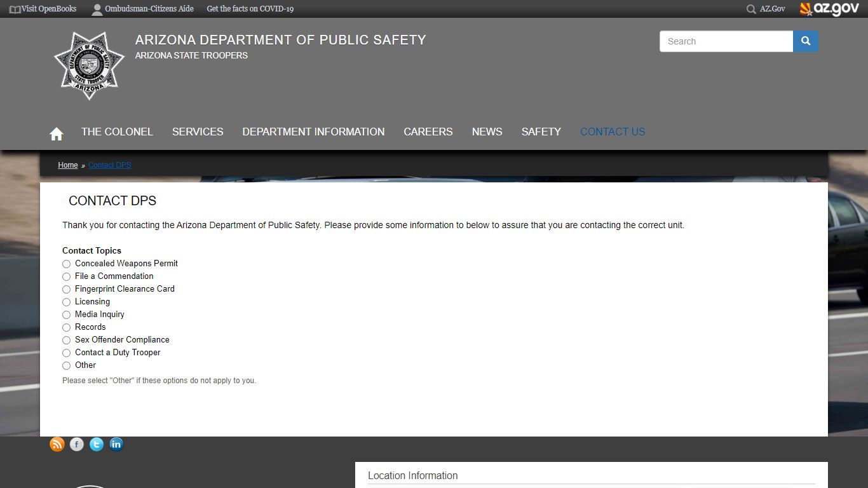Click the Contact Topics label
Image resolution: width=868 pixels, height=488 pixels.
tap(92, 250)
